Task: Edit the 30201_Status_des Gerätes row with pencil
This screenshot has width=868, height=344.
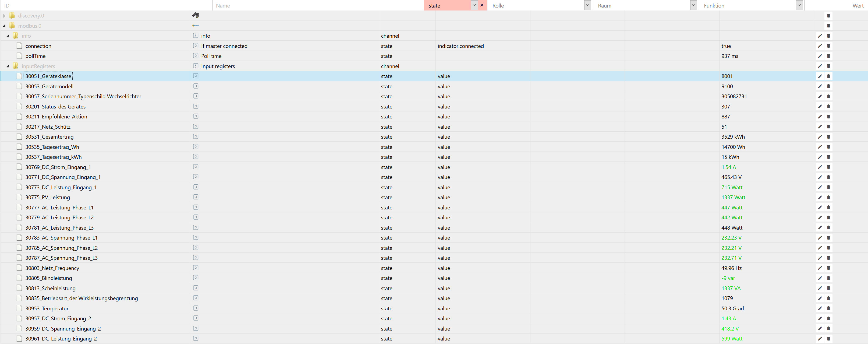Action: tap(820, 106)
